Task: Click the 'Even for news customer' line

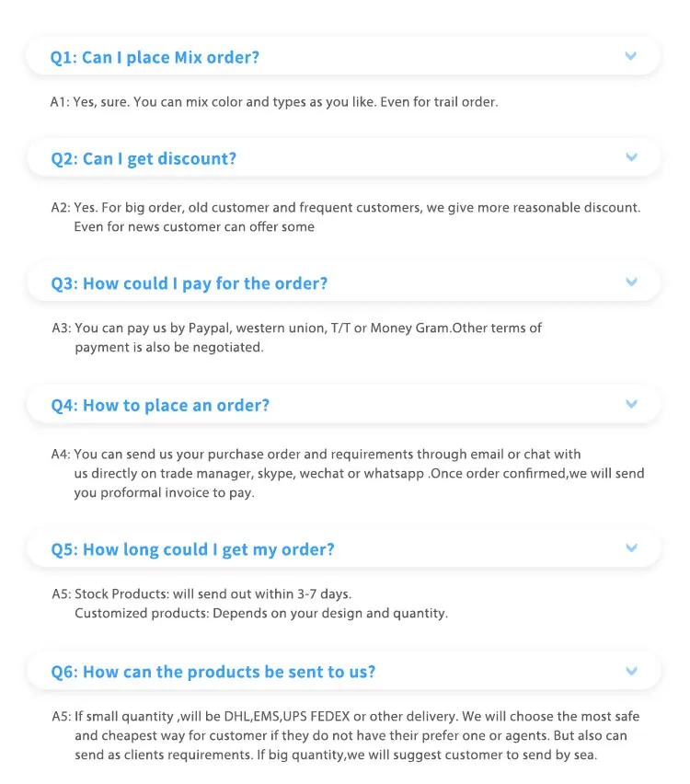Action: (194, 226)
